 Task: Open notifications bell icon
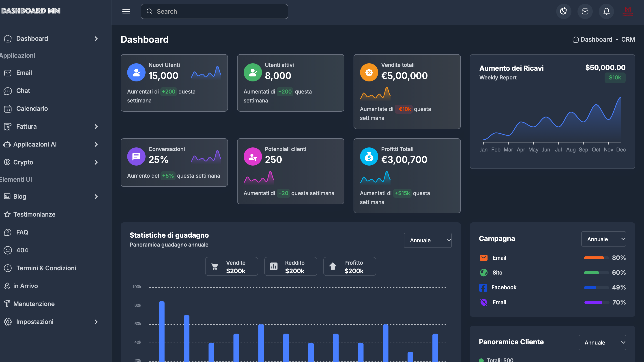pos(606,11)
